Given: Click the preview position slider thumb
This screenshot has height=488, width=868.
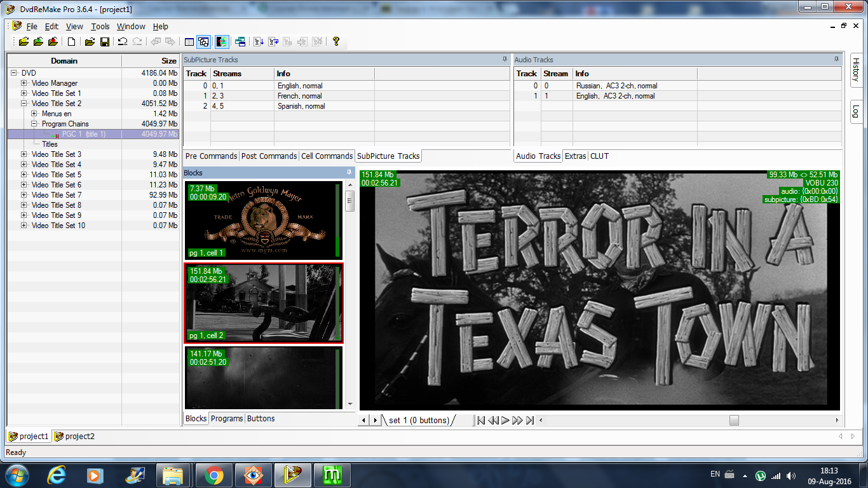Looking at the screenshot, I should [734, 420].
